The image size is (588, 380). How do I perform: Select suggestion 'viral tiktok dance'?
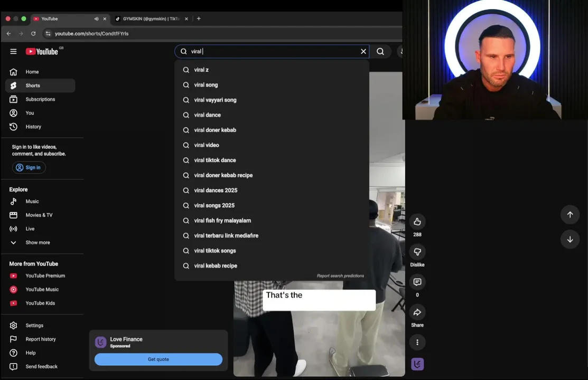point(272,160)
